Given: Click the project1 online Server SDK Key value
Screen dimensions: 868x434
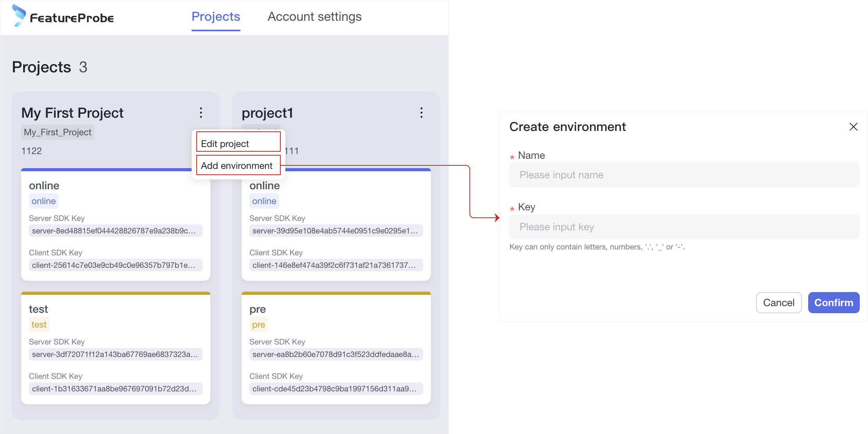Looking at the screenshot, I should pos(336,231).
